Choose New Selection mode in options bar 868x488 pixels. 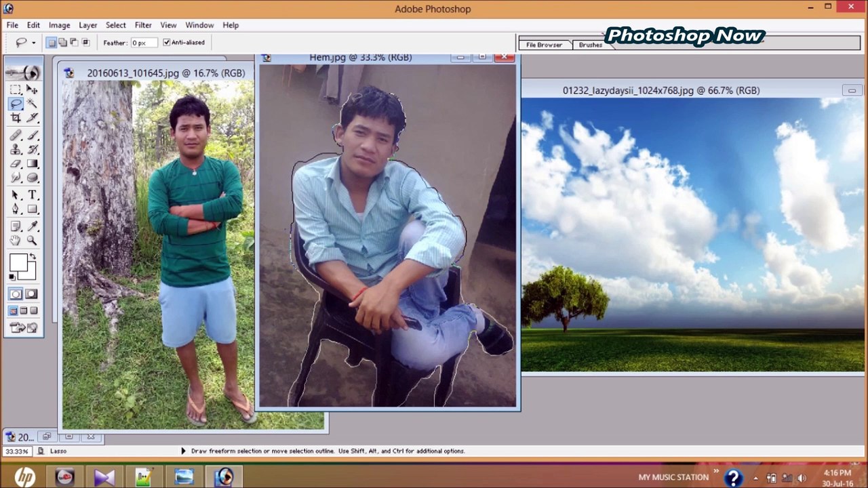[x=52, y=43]
